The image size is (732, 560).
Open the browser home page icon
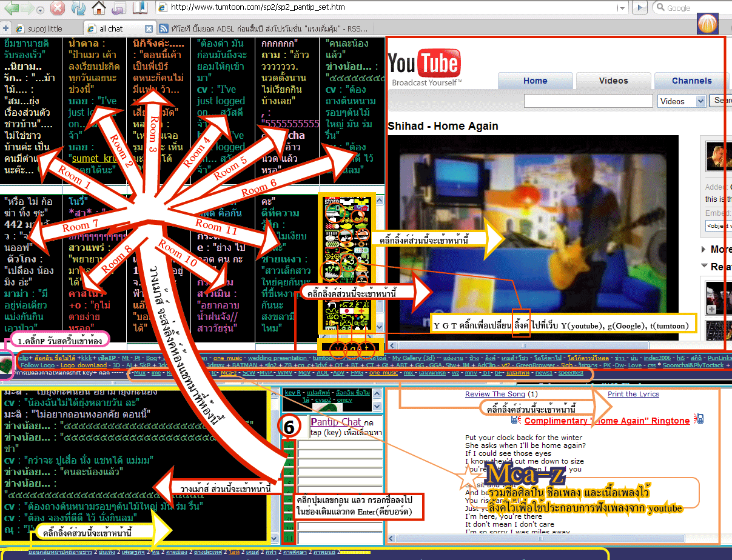pyautogui.click(x=99, y=8)
